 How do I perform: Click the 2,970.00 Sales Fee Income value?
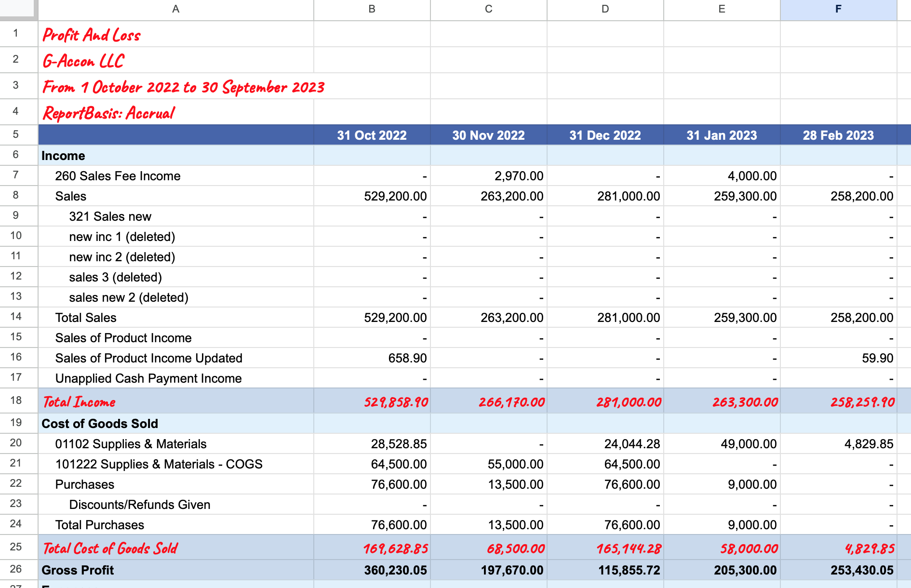tap(489, 176)
